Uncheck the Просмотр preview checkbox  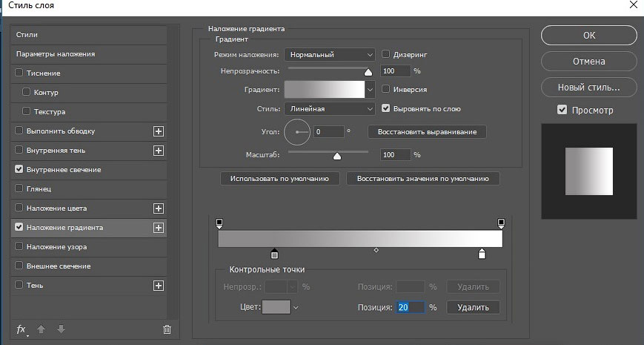(562, 110)
